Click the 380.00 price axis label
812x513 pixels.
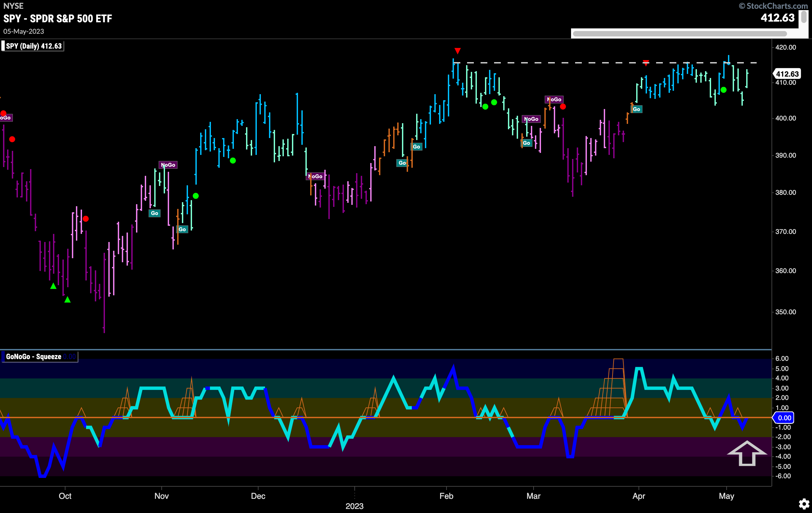click(x=786, y=192)
